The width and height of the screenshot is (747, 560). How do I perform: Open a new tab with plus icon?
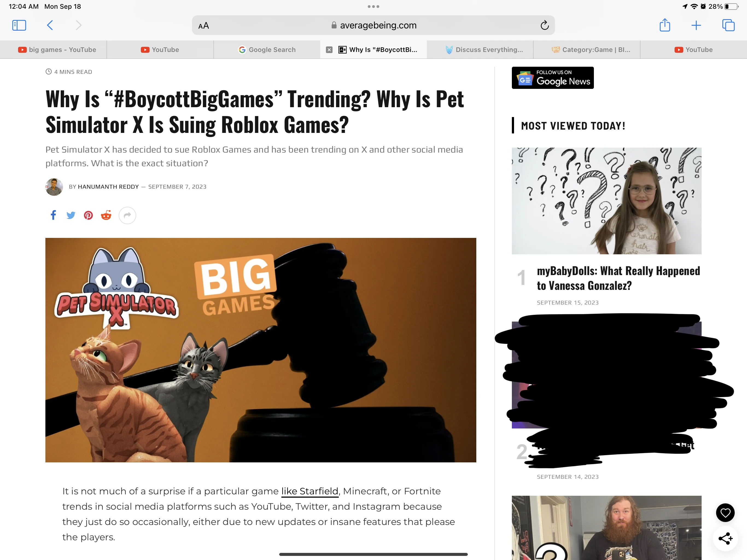coord(696,25)
